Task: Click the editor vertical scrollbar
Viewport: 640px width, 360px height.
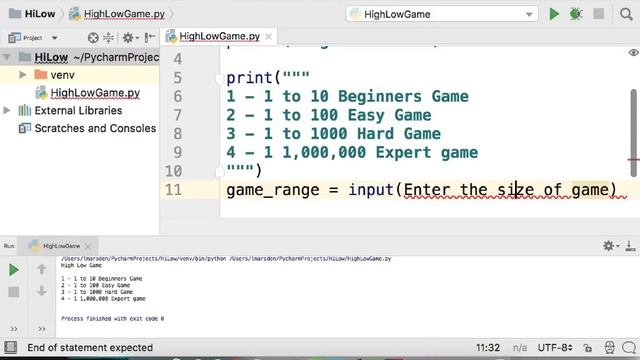Action: pyautogui.click(x=633, y=133)
